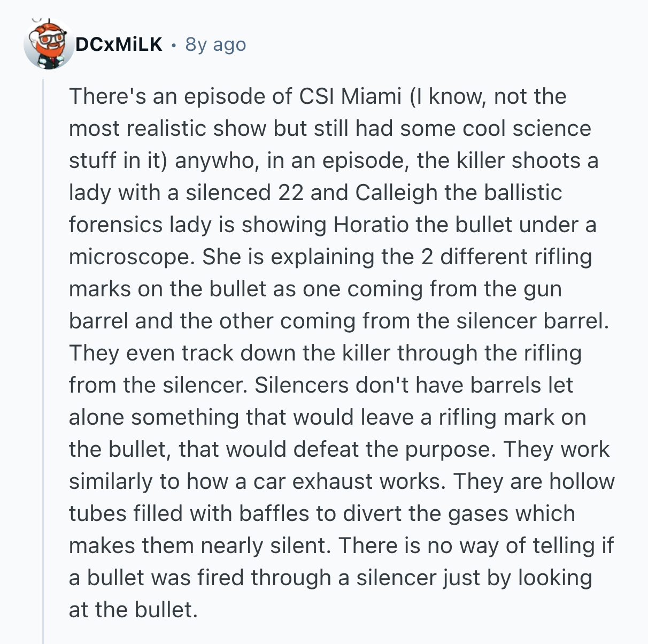The image size is (648, 644).
Task: Click the '8y ago' comment timestamp
Action: tap(215, 44)
